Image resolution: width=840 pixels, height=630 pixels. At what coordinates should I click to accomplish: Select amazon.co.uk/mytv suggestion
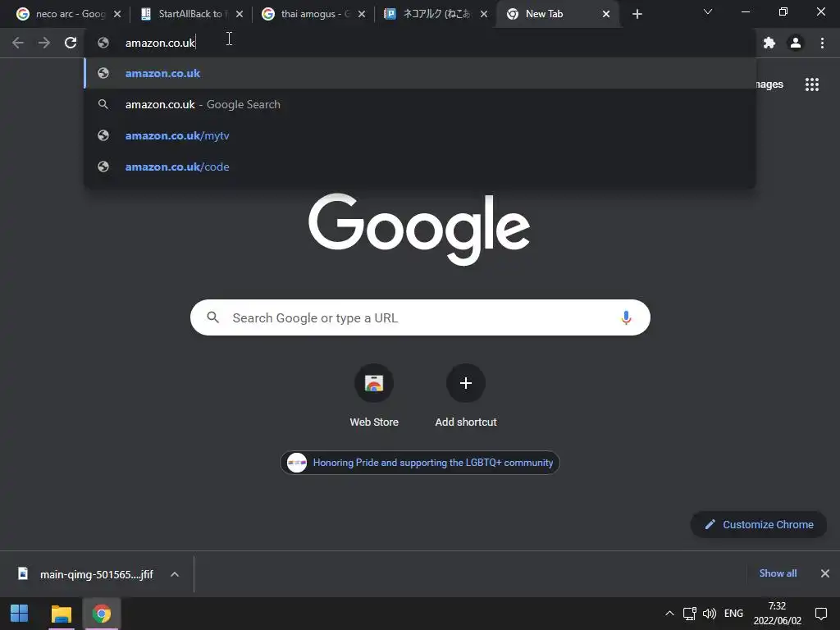click(420, 135)
